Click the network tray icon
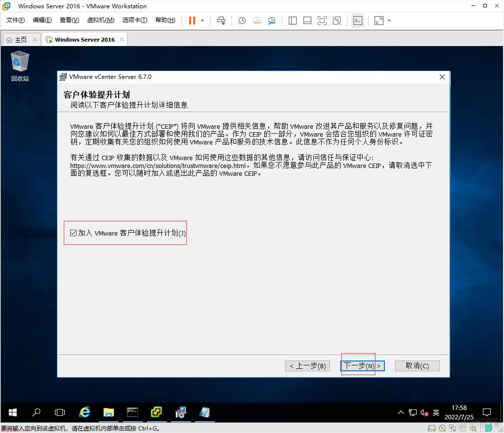This screenshot has height=433, width=504. [x=413, y=412]
